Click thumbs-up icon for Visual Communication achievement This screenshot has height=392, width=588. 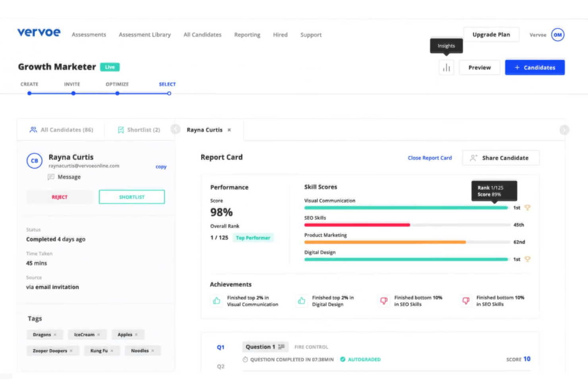point(217,301)
